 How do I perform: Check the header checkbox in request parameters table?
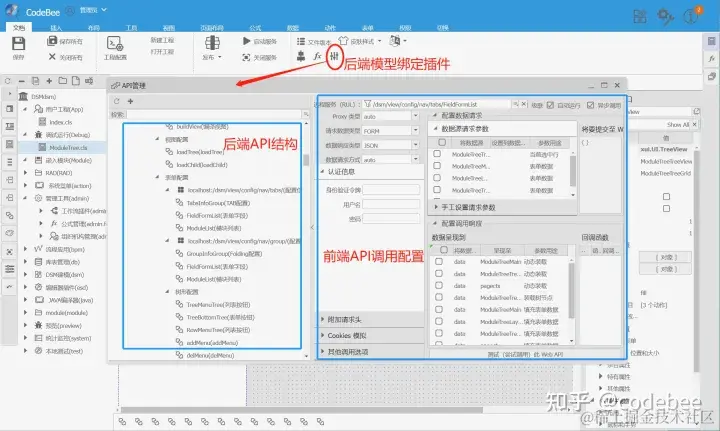point(442,142)
